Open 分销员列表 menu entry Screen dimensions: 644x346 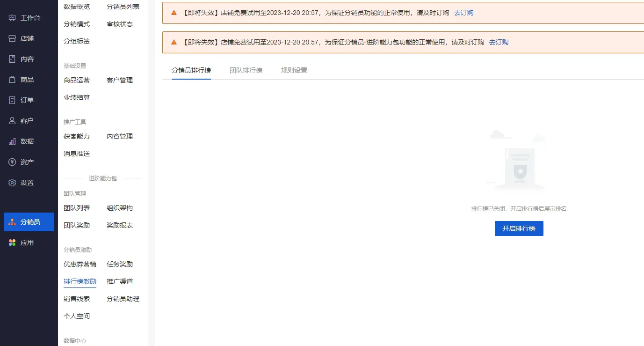pos(123,7)
